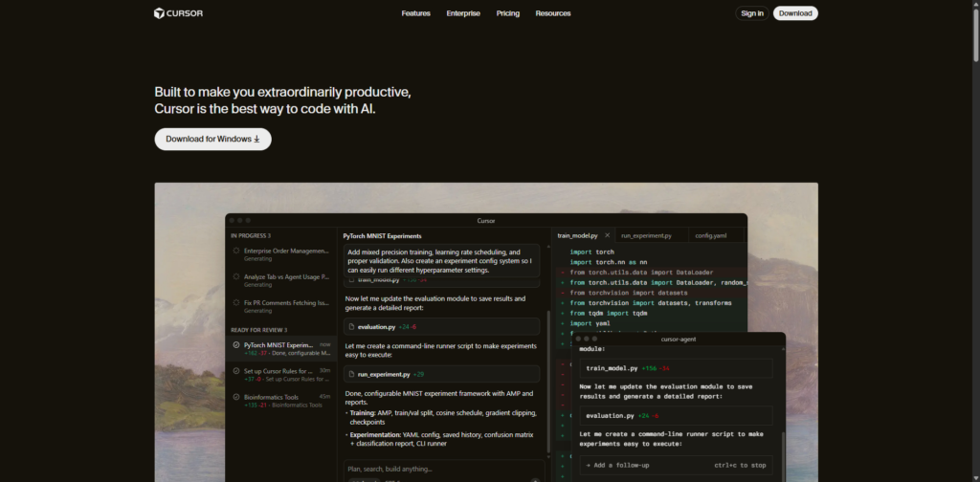Open the Enterprise page from the navigation
The height and width of the screenshot is (482, 980).
(463, 13)
